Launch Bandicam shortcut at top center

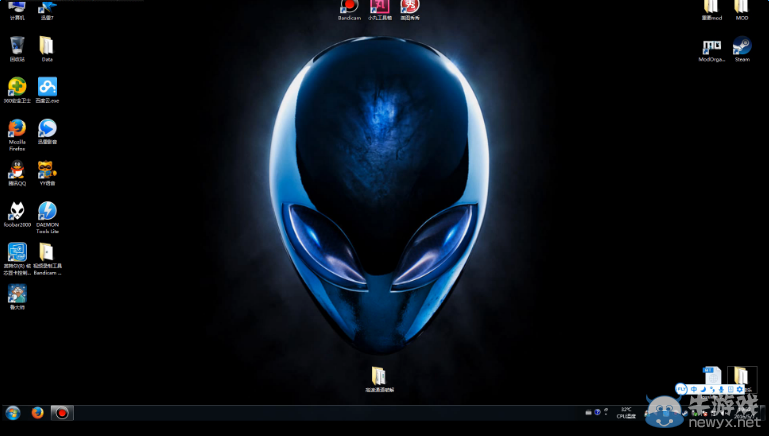tap(349, 10)
